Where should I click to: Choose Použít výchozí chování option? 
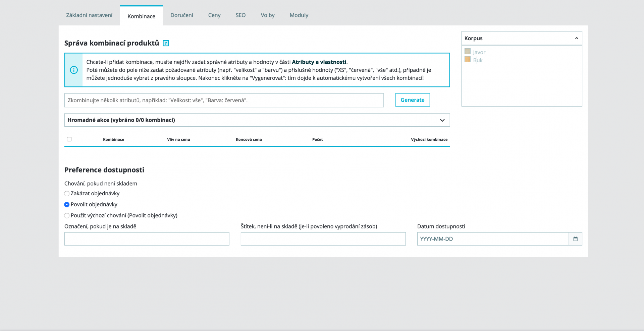(x=67, y=215)
